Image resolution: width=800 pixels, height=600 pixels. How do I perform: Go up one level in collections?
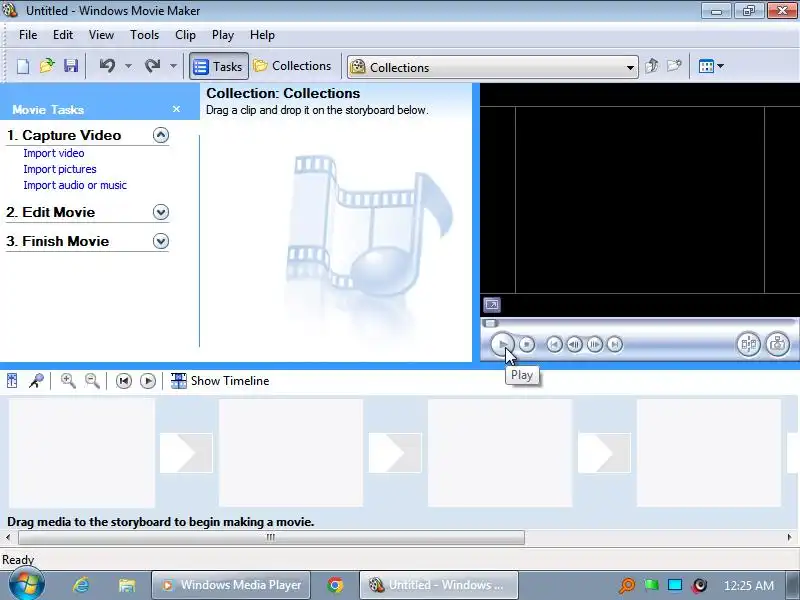click(652, 66)
